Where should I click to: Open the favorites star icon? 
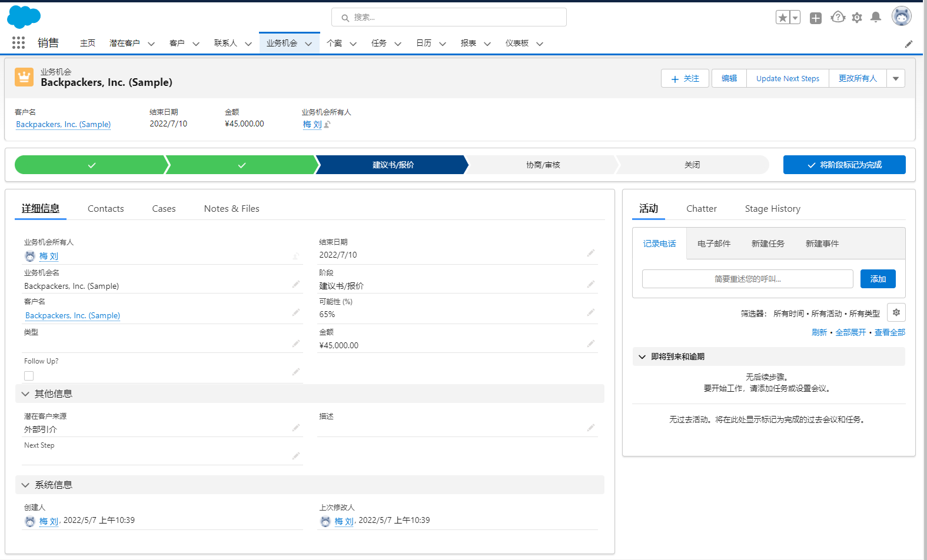click(783, 18)
